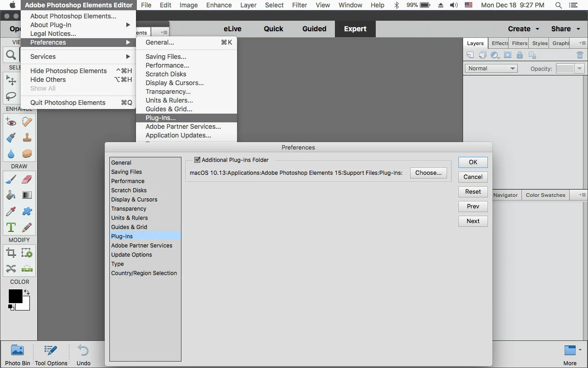Go to Prev preferences page
Image resolution: width=588 pixels, height=368 pixels.
click(473, 207)
